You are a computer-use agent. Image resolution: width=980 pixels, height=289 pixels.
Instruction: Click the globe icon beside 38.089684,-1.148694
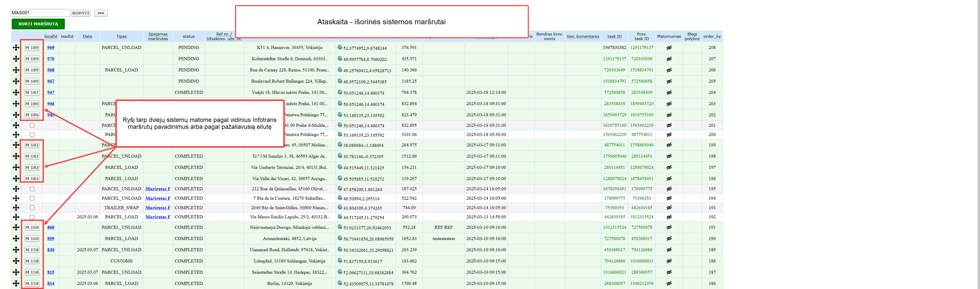pos(340,144)
